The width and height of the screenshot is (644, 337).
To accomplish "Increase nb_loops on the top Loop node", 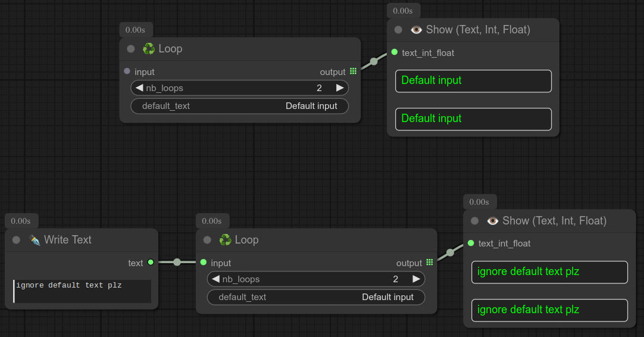I will [x=340, y=88].
